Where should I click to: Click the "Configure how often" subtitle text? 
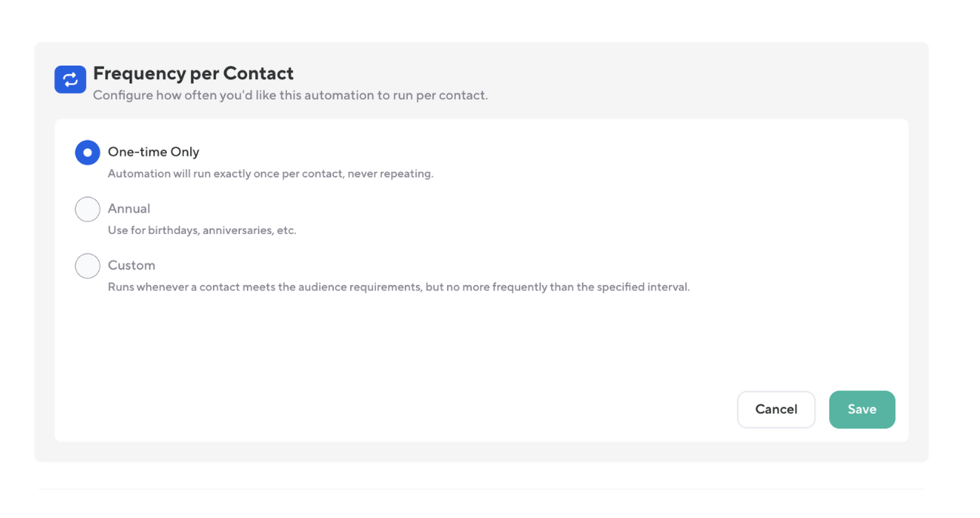[x=290, y=96]
